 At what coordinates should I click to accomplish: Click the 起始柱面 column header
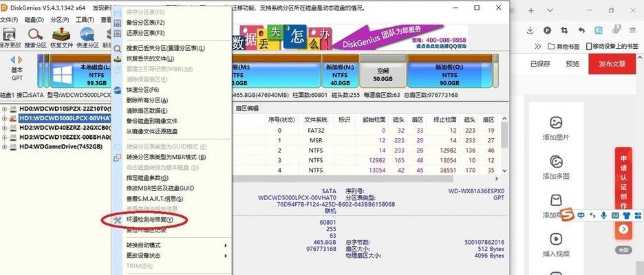pos(374,120)
